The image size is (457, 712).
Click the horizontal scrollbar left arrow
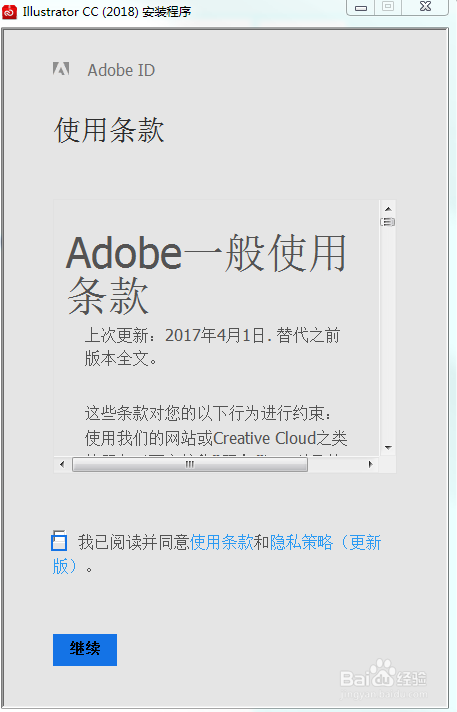point(62,464)
